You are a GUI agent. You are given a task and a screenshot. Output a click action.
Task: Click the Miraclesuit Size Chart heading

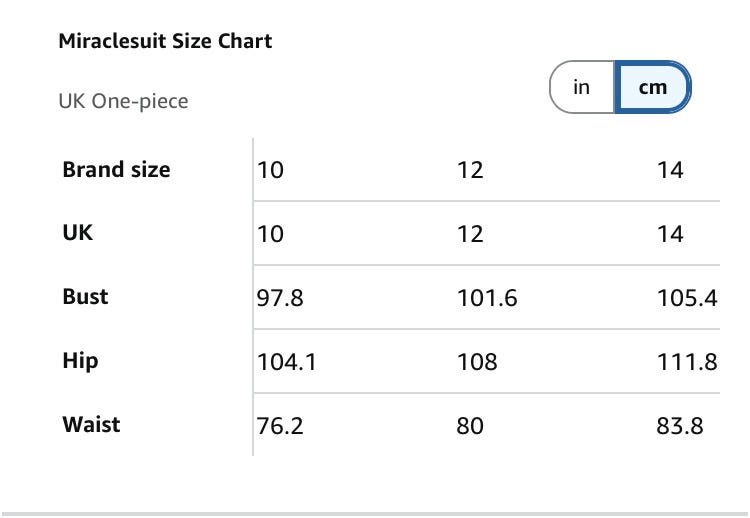click(x=166, y=41)
